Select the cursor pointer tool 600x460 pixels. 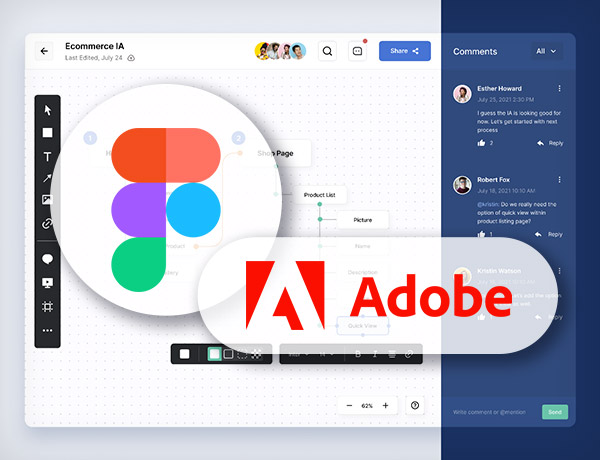[47, 110]
